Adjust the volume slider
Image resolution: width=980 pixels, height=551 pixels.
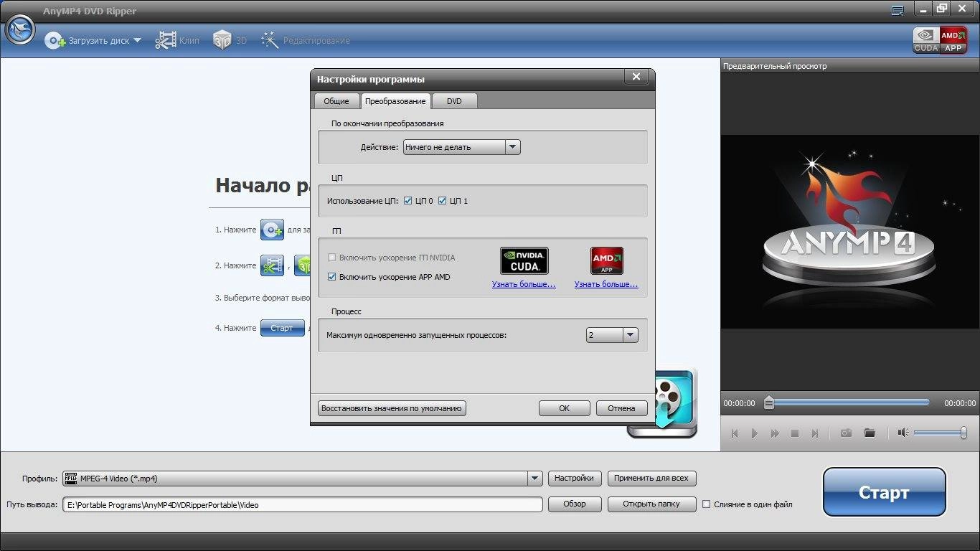point(941,433)
